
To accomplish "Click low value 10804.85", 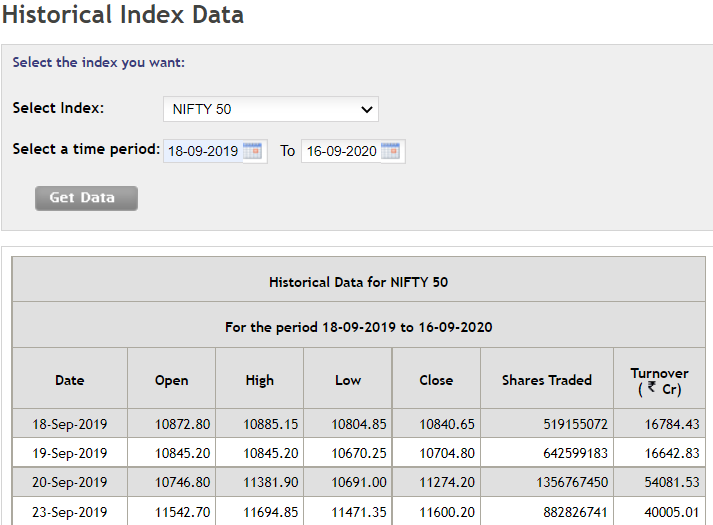I will point(359,424).
